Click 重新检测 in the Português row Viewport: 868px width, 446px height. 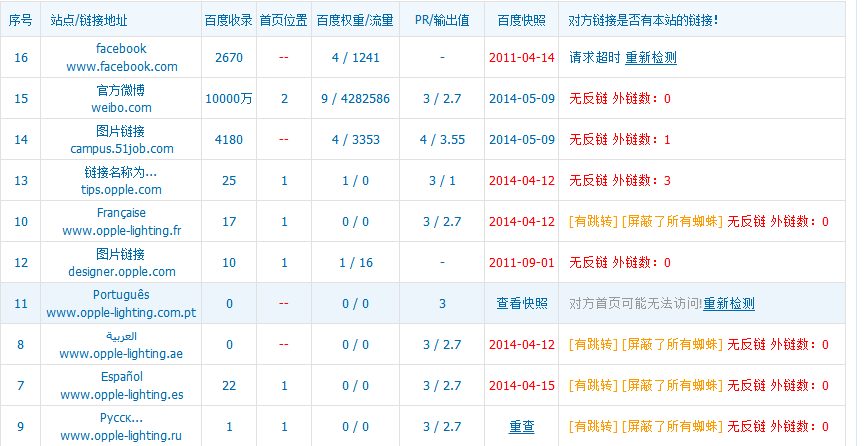(x=728, y=304)
